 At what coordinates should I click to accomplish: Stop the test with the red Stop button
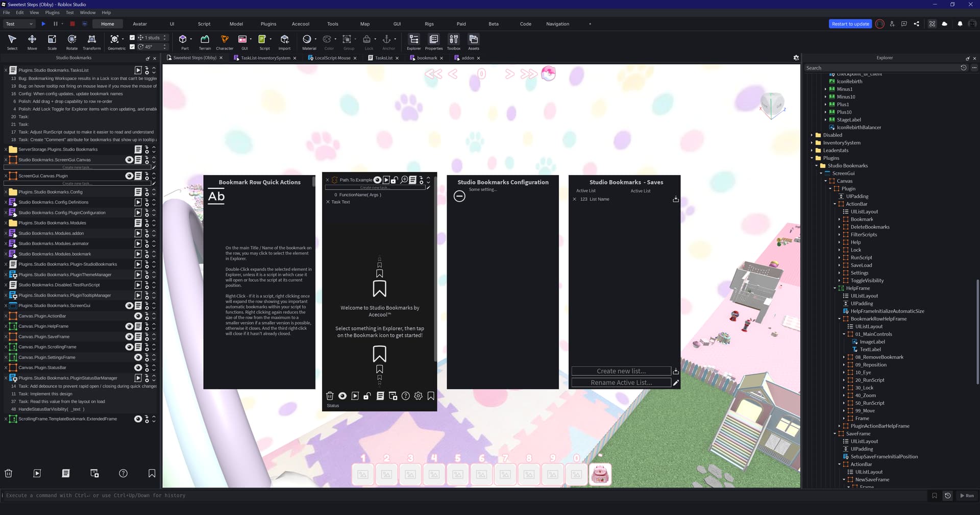(x=72, y=24)
